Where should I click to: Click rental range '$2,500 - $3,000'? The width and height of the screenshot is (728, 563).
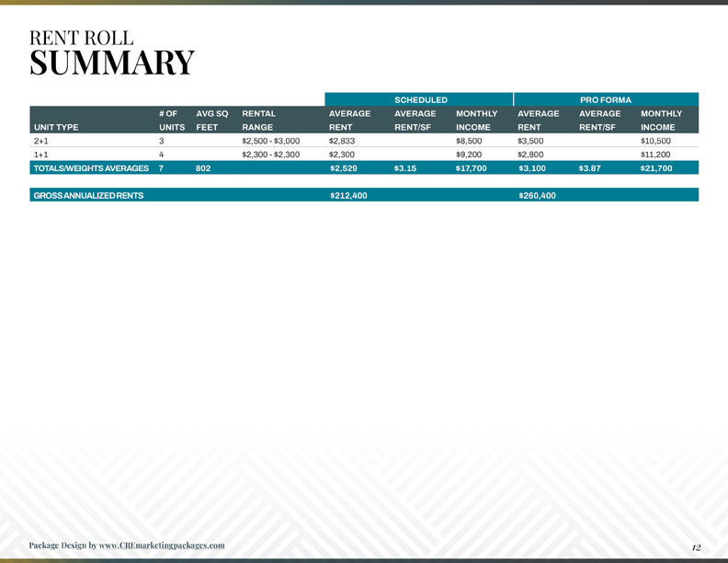click(270, 141)
